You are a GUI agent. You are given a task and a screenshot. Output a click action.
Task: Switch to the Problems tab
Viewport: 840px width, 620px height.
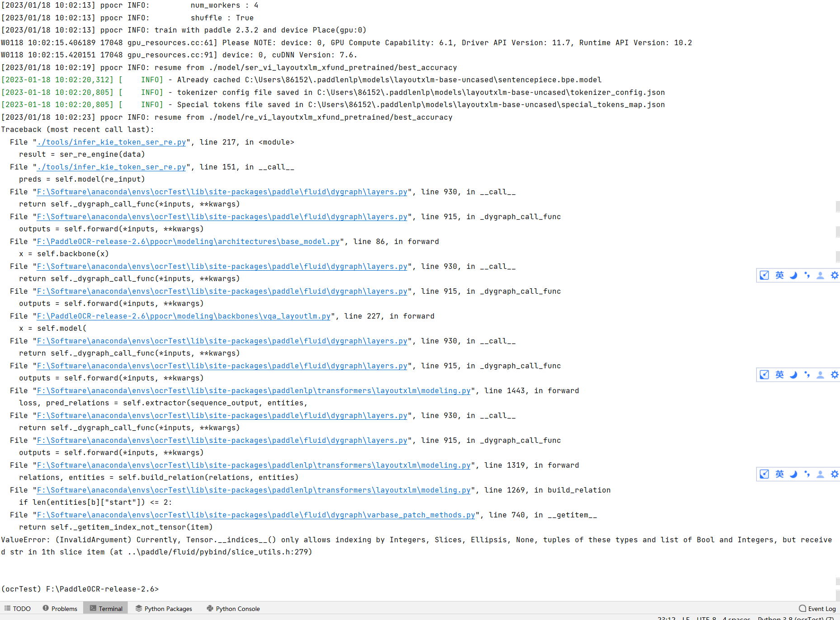click(64, 608)
